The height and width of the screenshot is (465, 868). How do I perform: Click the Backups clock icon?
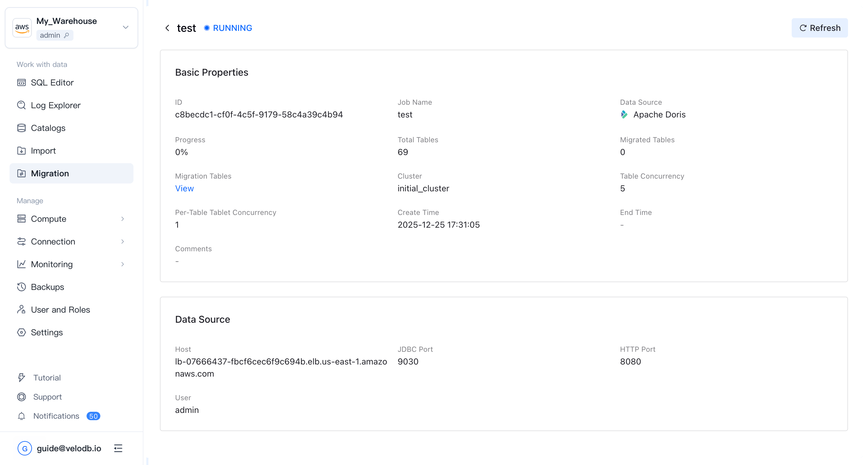click(x=21, y=287)
